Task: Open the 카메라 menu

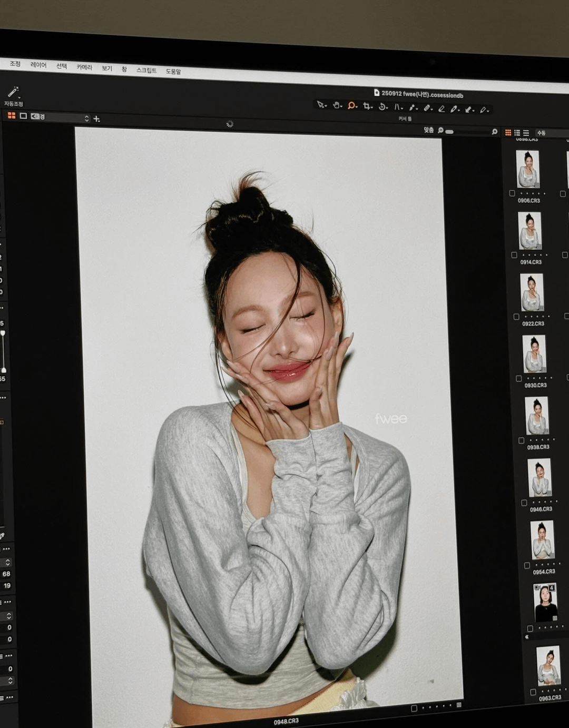Action: coord(84,67)
